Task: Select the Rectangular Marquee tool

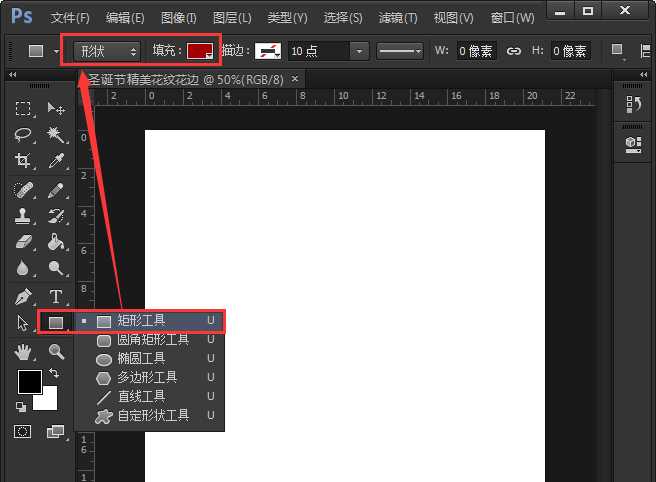Action: [23, 109]
